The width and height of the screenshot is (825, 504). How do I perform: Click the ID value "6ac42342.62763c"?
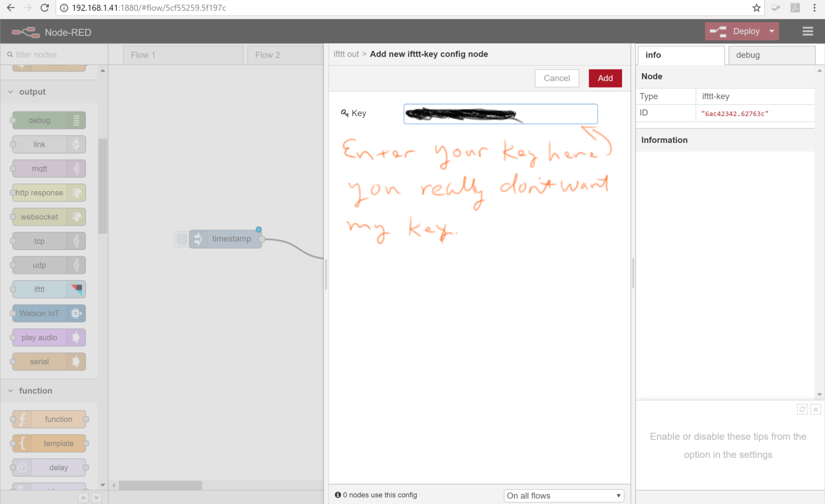tap(735, 113)
